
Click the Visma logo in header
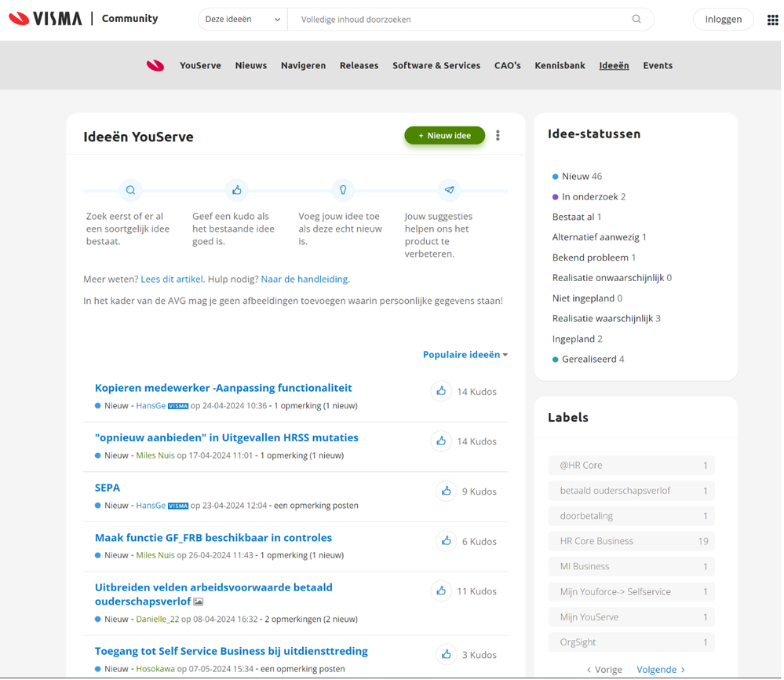pyautogui.click(x=46, y=19)
